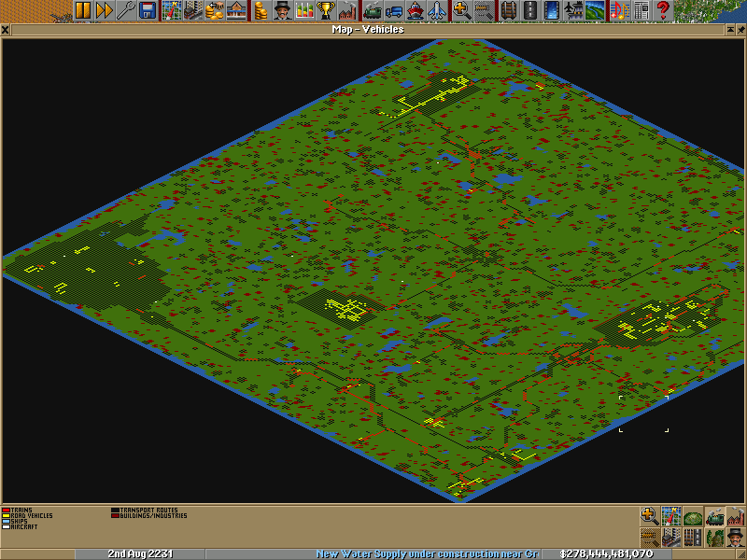The width and height of the screenshot is (747, 560).
Task: Toggle smallmap vehicles view locomotive button
Action: tap(714, 516)
